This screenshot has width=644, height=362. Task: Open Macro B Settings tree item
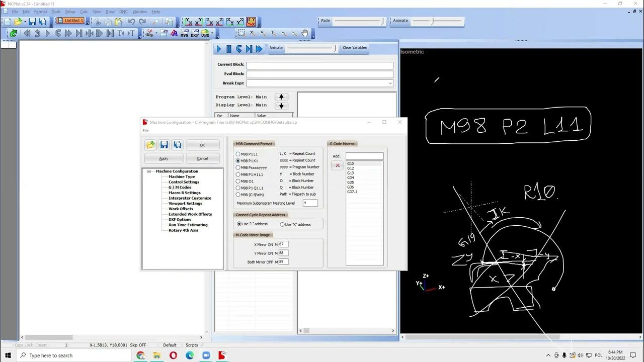point(185,193)
